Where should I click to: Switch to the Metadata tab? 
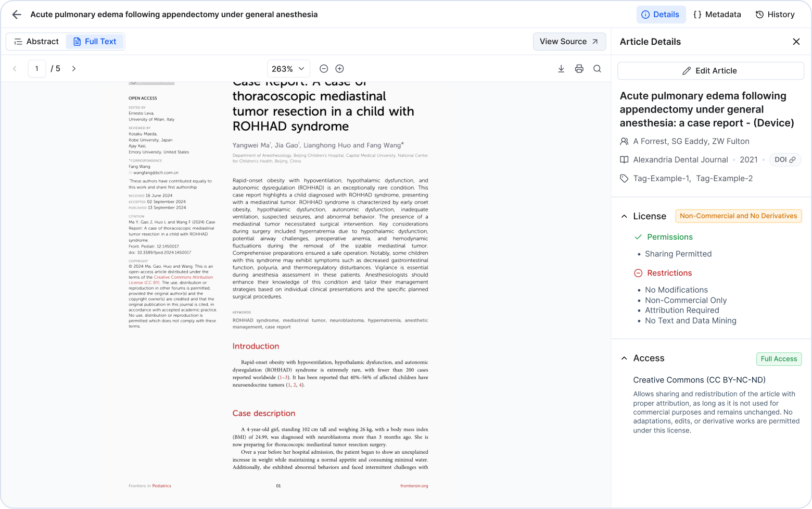(717, 15)
